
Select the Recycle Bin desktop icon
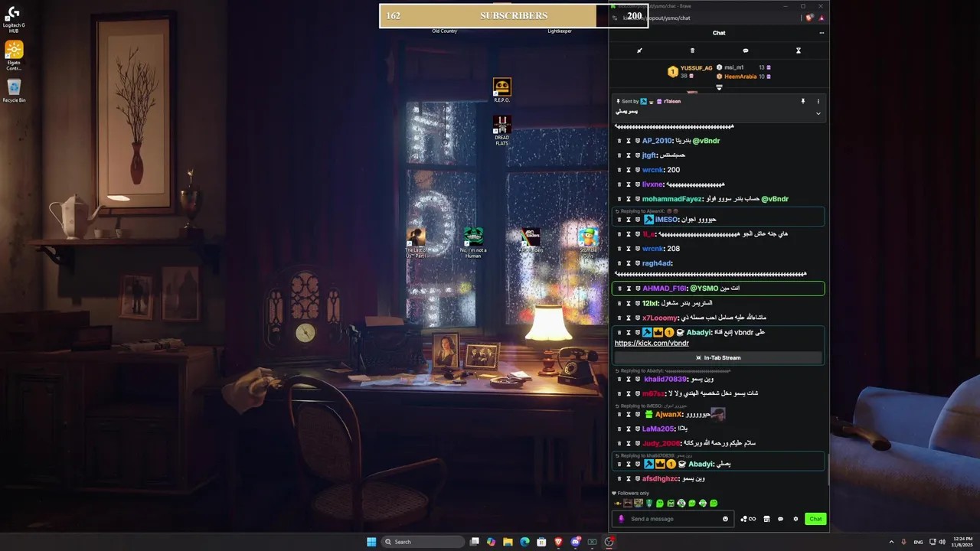14,91
